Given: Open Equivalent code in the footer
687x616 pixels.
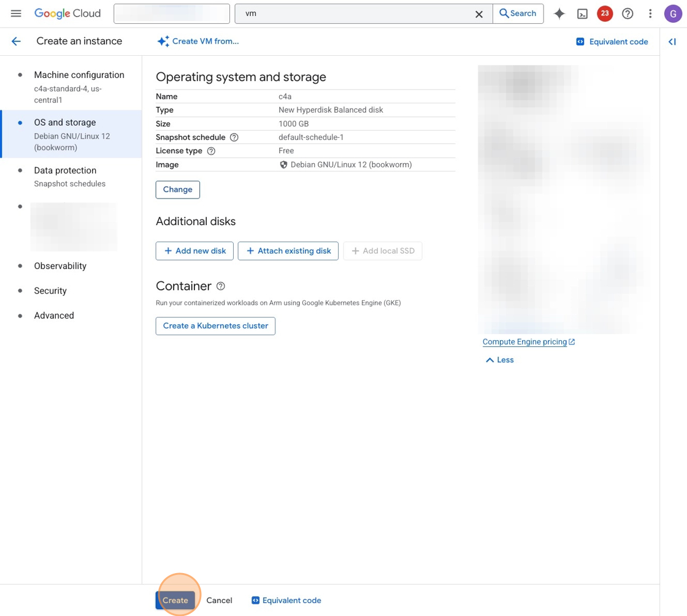Looking at the screenshot, I should 286,600.
